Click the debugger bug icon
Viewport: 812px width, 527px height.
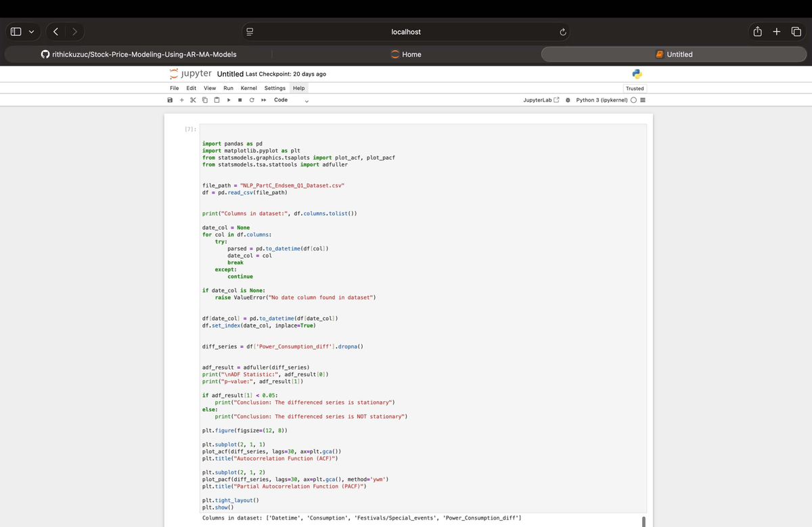point(568,100)
